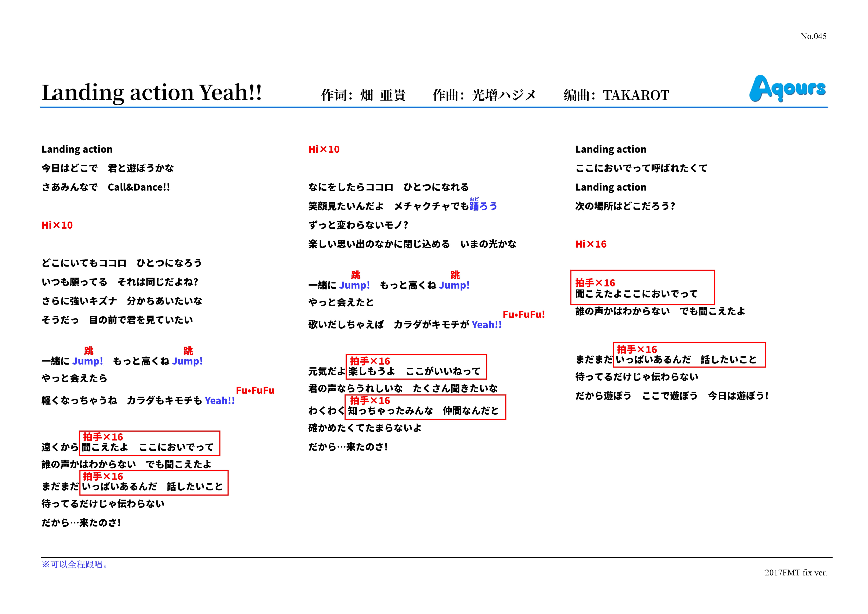Click the blue Yeah!! in middle column
This screenshot has height=614, width=868.
point(487,325)
